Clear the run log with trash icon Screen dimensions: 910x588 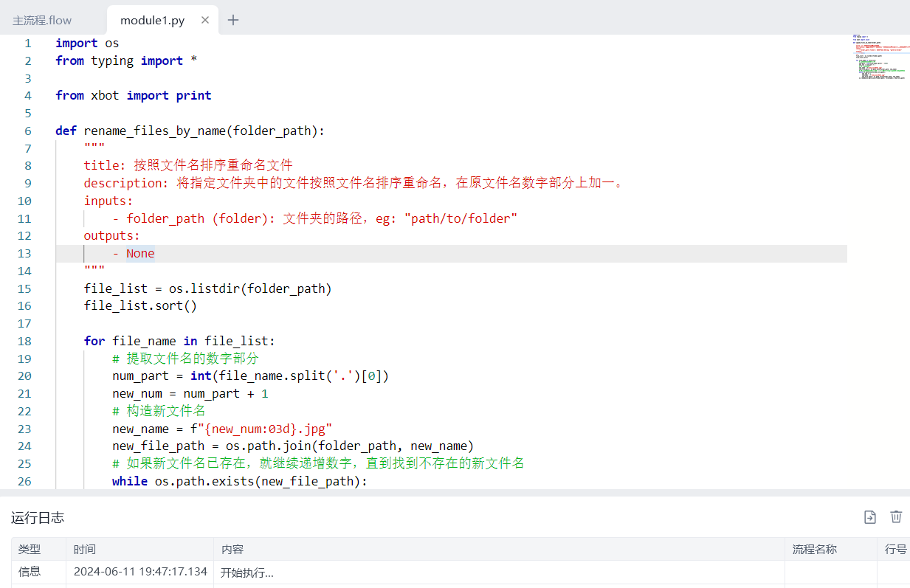click(896, 517)
